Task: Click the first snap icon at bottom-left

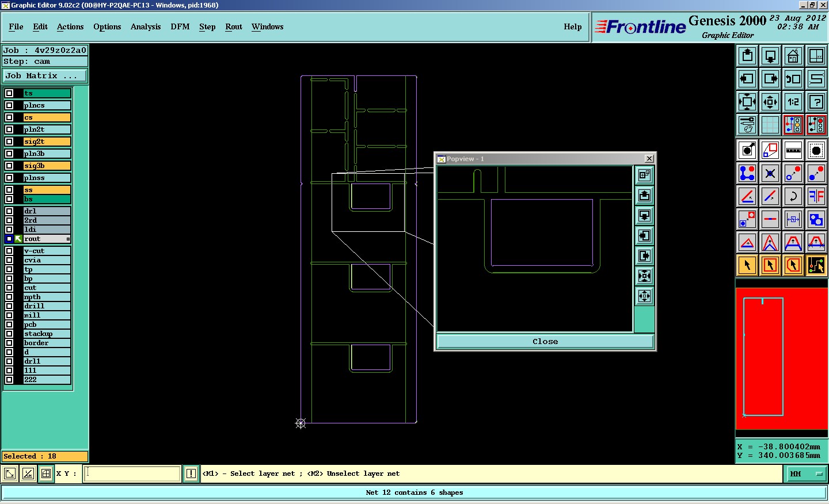Action: pyautogui.click(x=10, y=474)
